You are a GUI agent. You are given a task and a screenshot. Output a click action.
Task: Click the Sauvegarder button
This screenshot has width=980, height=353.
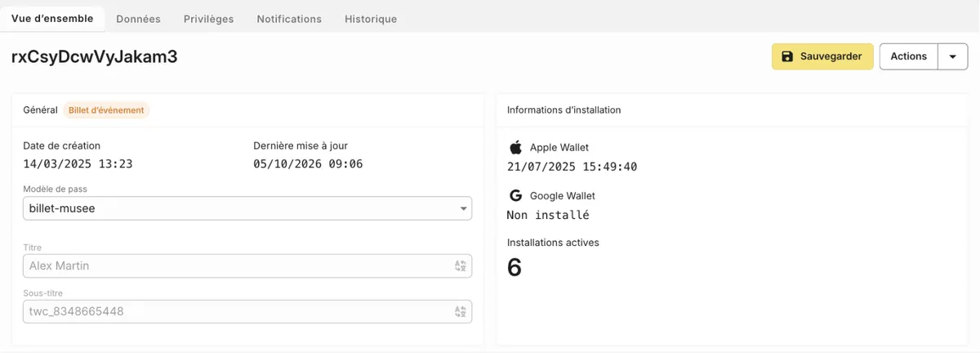[x=822, y=56]
